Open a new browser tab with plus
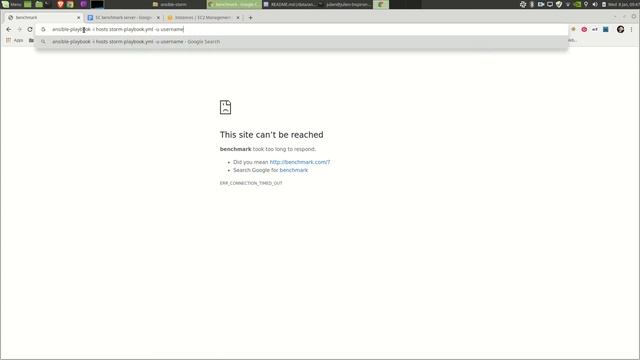 [250, 18]
